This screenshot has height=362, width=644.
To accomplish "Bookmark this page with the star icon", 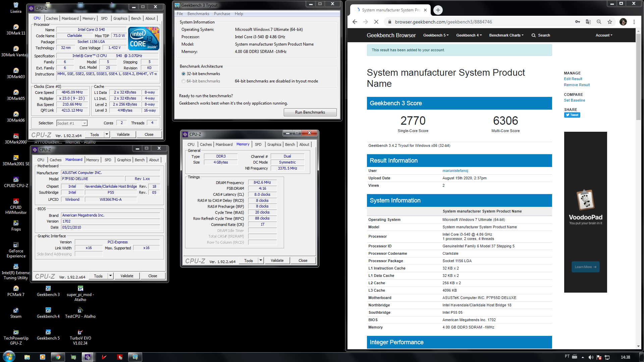I will (610, 22).
